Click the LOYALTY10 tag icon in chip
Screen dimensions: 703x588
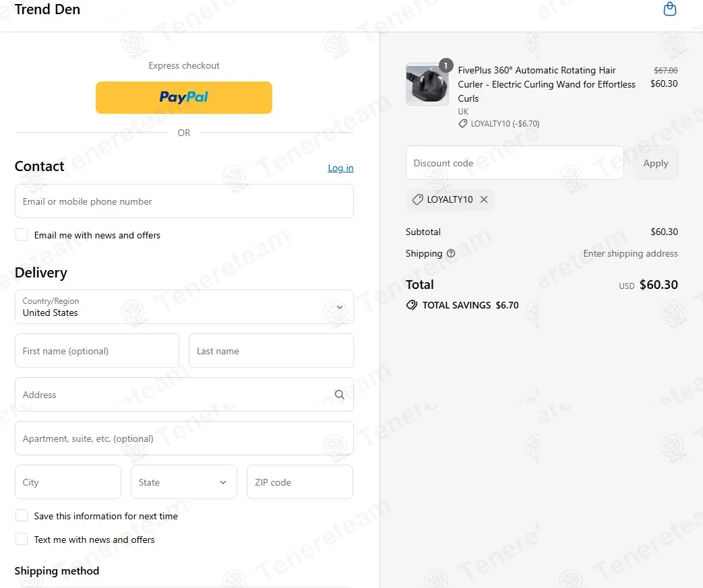(417, 199)
